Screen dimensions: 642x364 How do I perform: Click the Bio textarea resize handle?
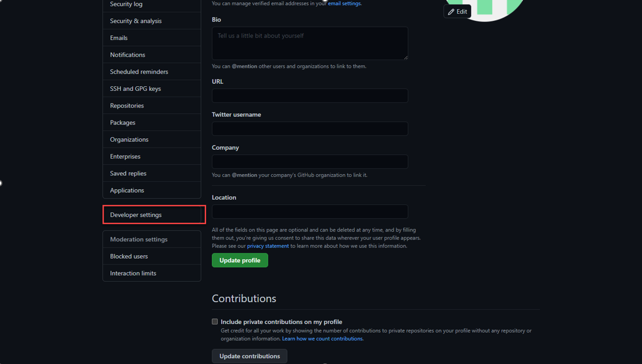click(406, 57)
